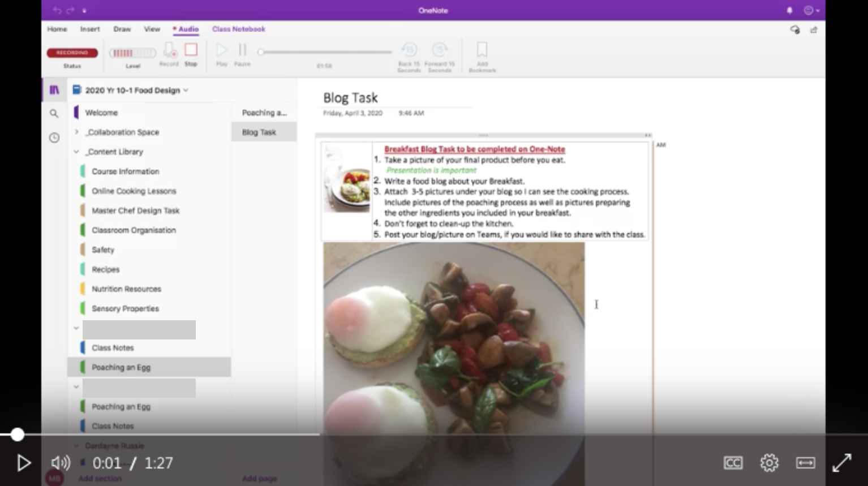Expand the _Collaboration Space group
This screenshot has width=868, height=486.
[76, 132]
